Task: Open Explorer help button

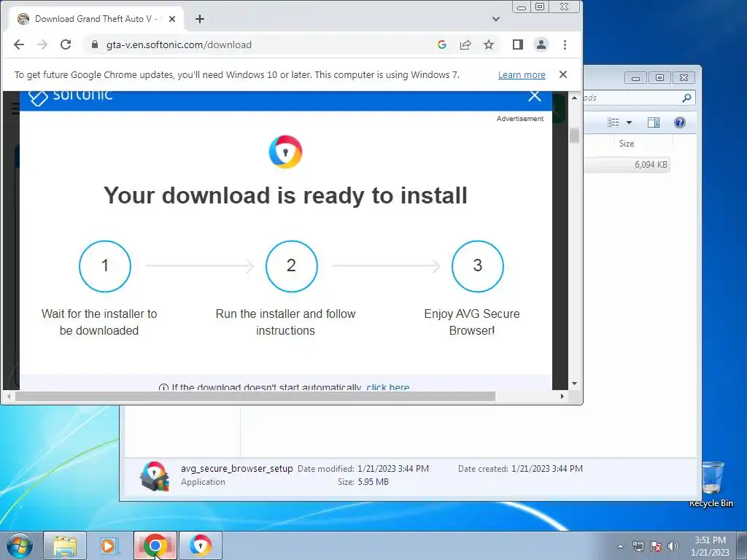Action: 680,122
